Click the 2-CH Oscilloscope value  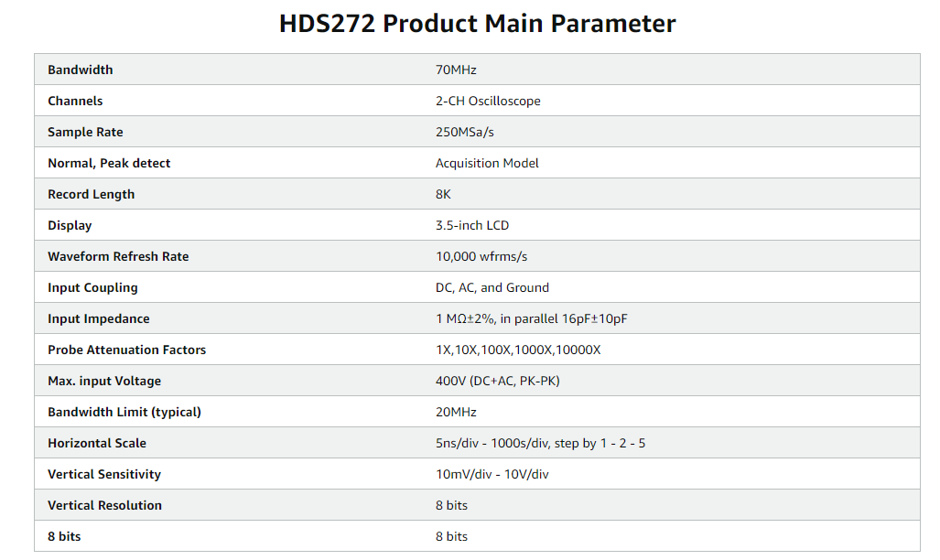[x=488, y=101]
